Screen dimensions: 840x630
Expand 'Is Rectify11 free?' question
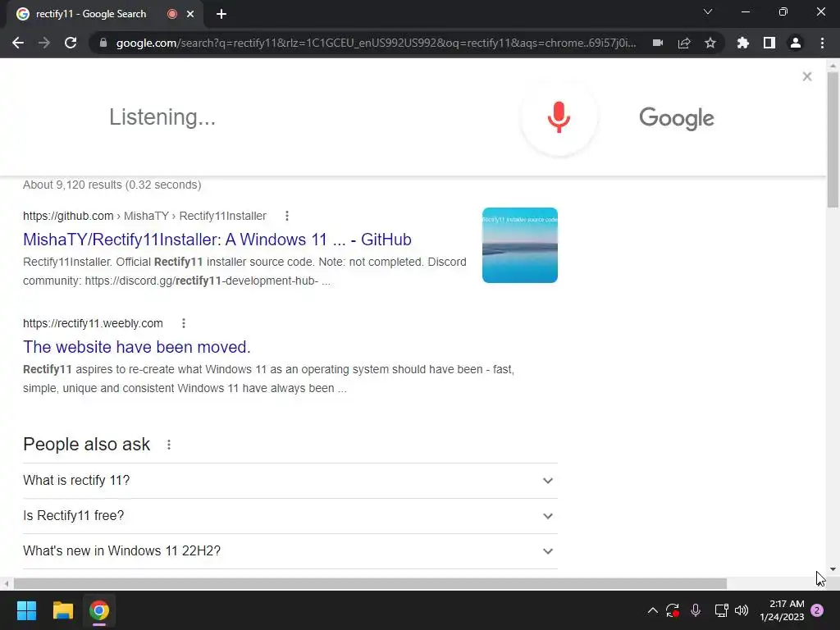point(290,516)
